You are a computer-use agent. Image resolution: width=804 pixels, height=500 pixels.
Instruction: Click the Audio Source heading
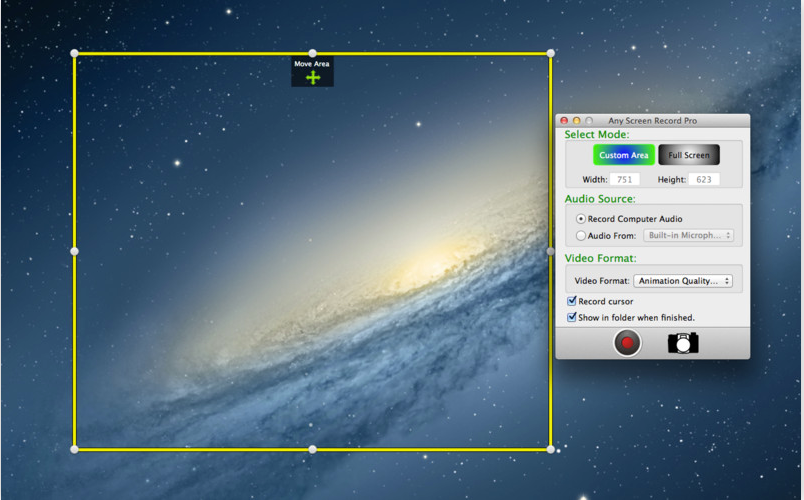(x=600, y=198)
